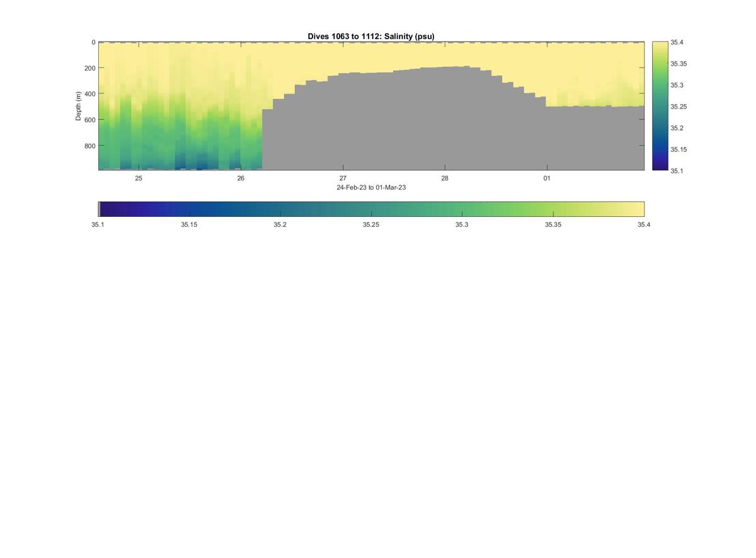This screenshot has width=756, height=558.
Task: Click the horizontal colorbar label '35.1'
Action: 98,224
